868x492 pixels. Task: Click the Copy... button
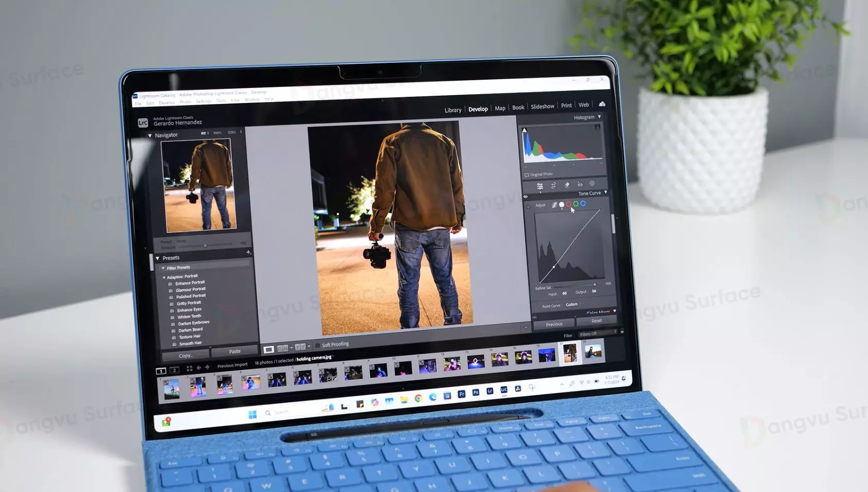(x=186, y=356)
